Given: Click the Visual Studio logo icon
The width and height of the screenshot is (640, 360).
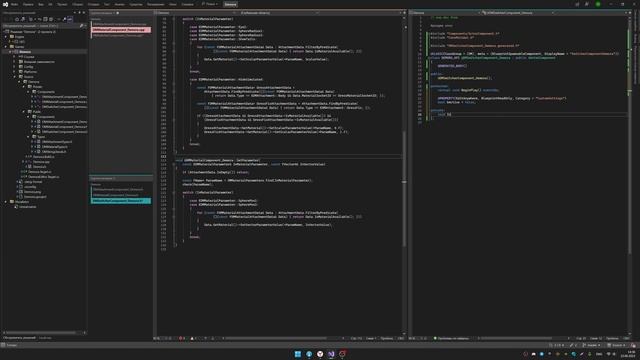Looking at the screenshot, I should pyautogui.click(x=5, y=4).
